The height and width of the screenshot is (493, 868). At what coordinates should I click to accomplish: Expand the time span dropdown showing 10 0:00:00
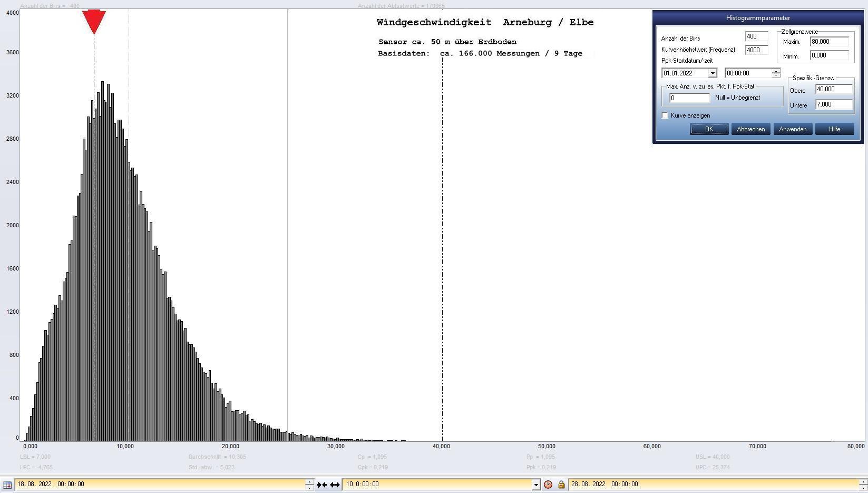tap(536, 484)
